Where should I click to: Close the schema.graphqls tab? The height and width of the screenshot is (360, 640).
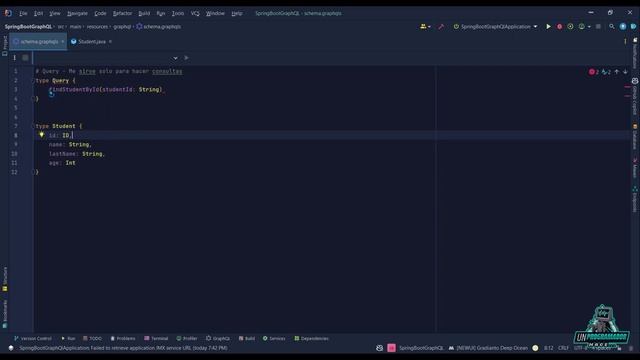(x=62, y=42)
